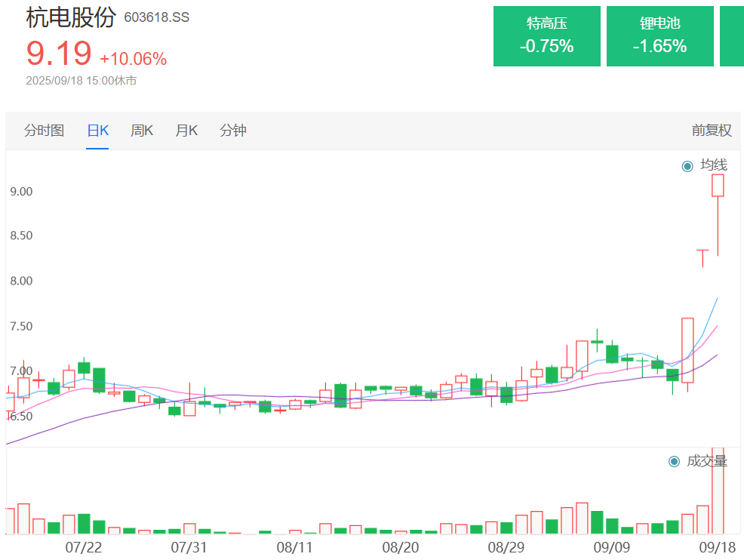Click the change percentage +10.06%
744x560 pixels.
point(134,59)
